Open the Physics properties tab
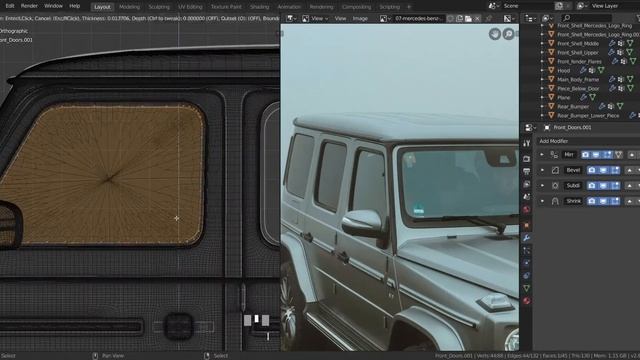This screenshot has height=360, width=640. 527,263
